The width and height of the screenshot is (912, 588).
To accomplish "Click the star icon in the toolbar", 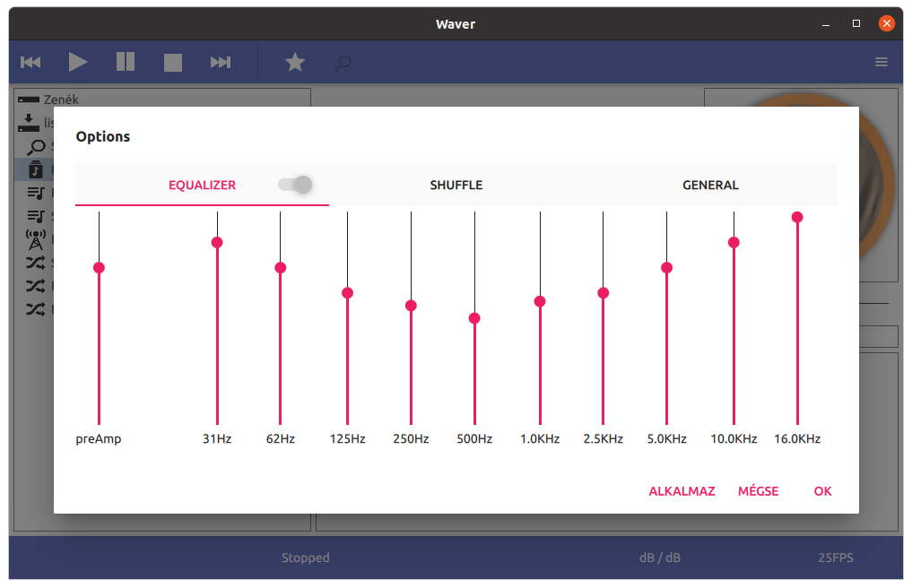I will click(x=295, y=62).
